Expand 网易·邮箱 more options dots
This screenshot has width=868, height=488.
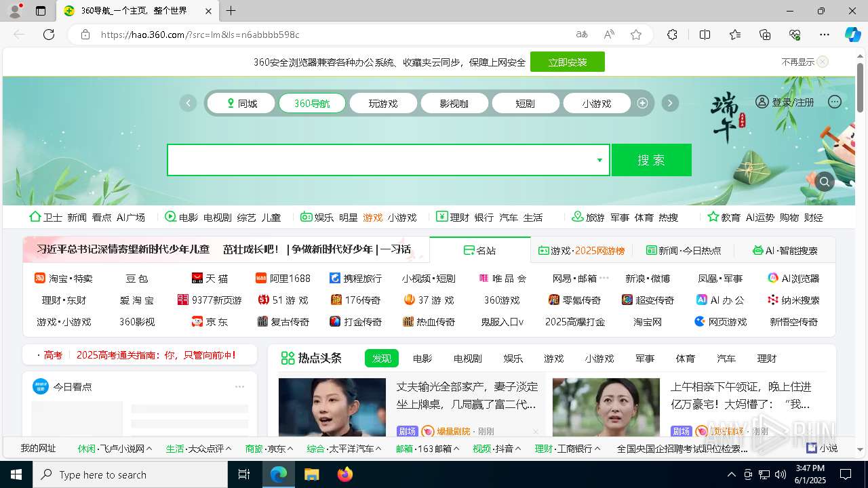pyautogui.click(x=604, y=278)
